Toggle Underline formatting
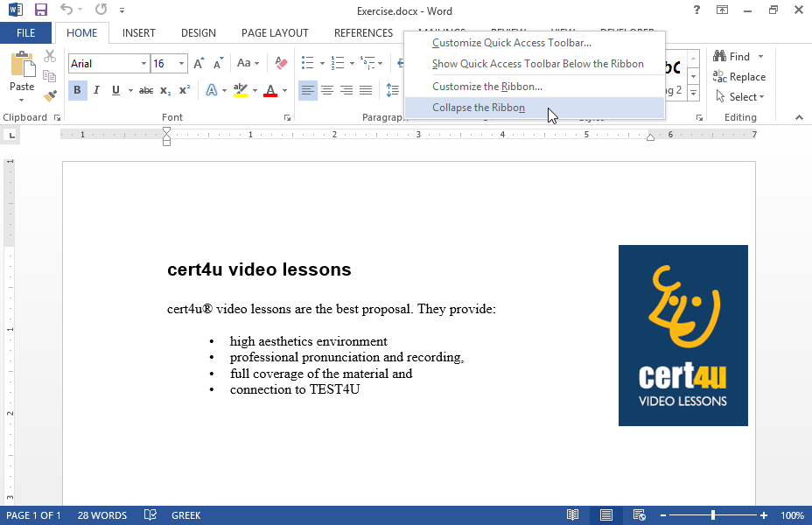 (115, 91)
